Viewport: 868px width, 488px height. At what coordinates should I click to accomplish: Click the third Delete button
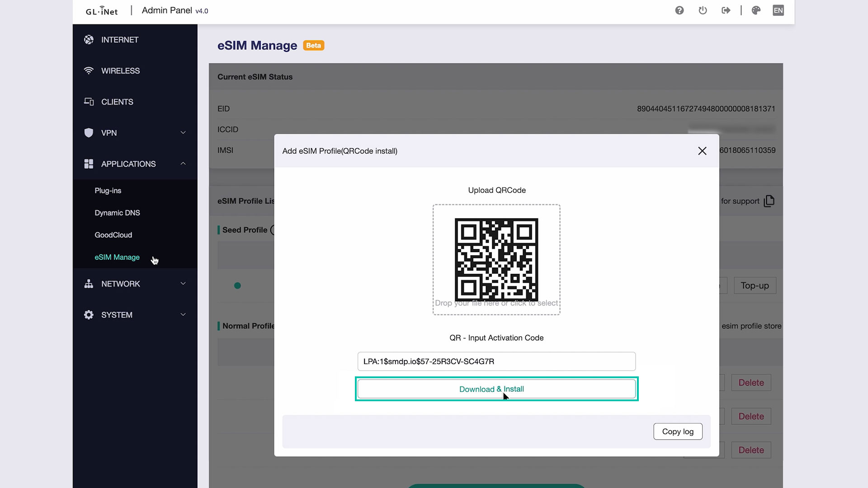pos(751,450)
